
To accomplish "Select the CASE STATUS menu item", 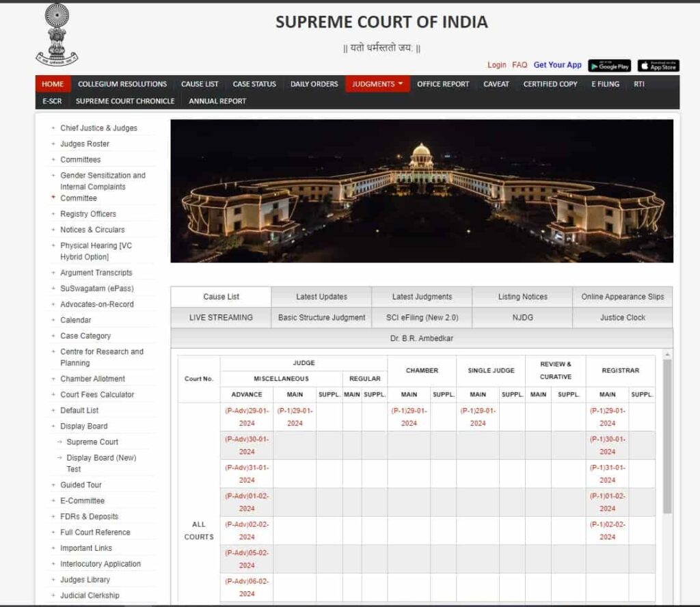I will point(254,84).
